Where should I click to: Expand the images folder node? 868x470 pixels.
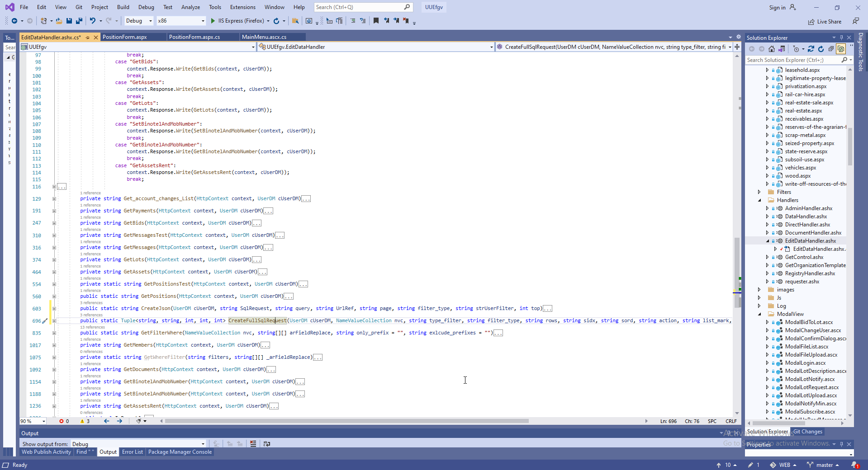pyautogui.click(x=759, y=290)
